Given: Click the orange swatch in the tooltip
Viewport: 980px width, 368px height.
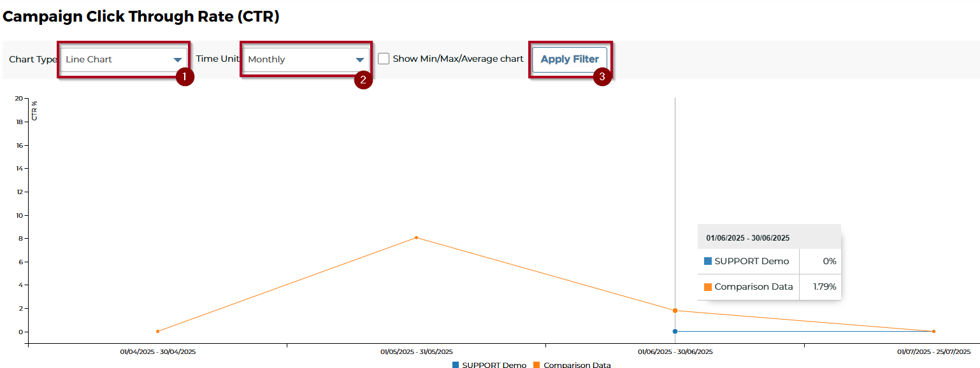Looking at the screenshot, I should (708, 287).
